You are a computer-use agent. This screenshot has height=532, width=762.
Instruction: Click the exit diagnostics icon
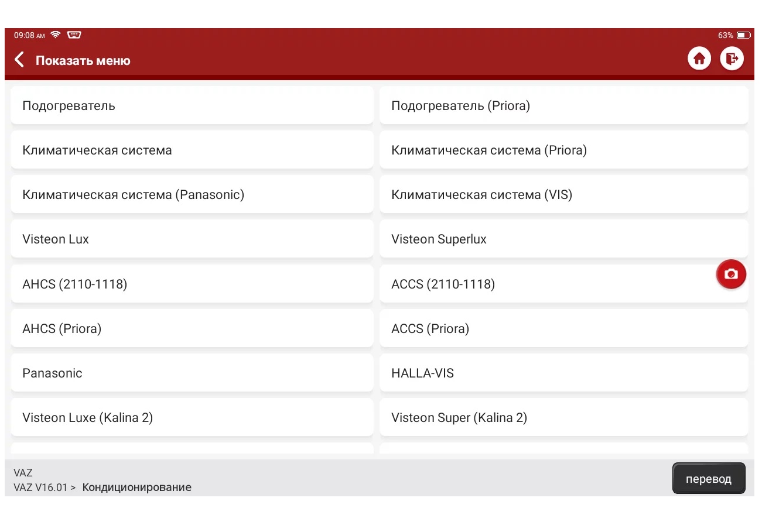[732, 59]
